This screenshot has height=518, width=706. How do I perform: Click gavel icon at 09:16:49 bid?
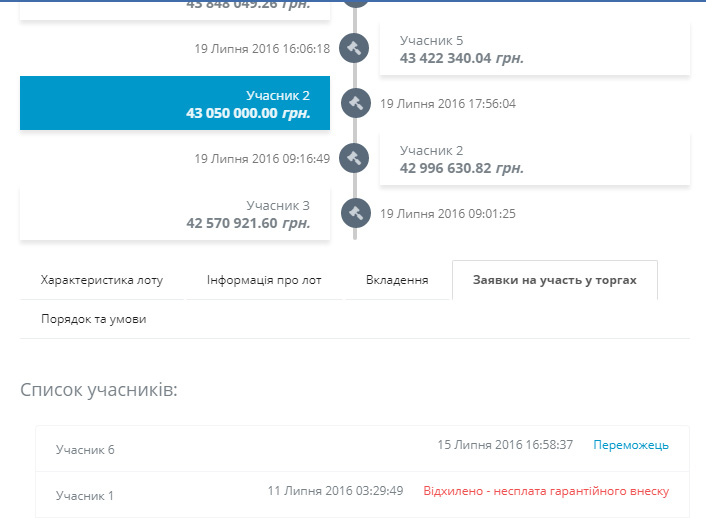click(355, 158)
